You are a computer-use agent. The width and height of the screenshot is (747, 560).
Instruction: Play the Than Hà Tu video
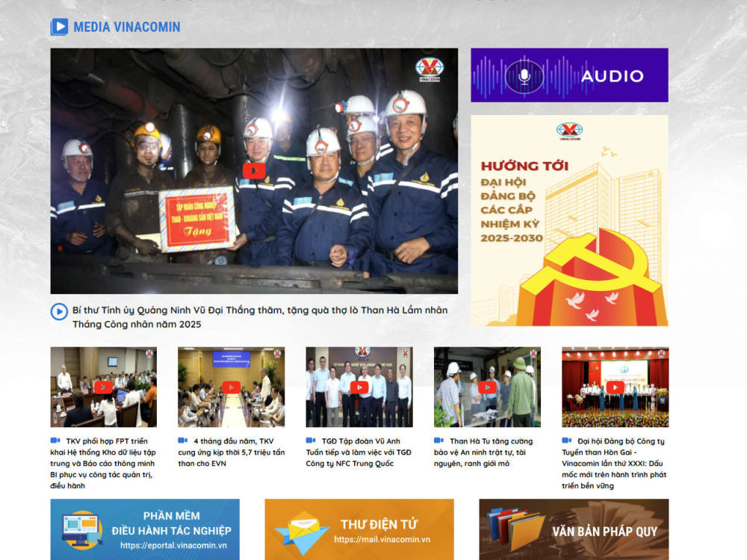(487, 387)
